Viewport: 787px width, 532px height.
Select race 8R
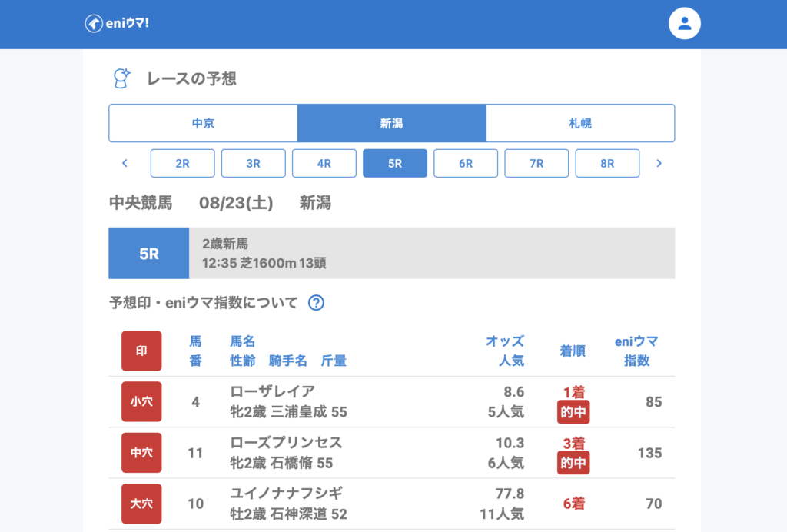point(607,163)
